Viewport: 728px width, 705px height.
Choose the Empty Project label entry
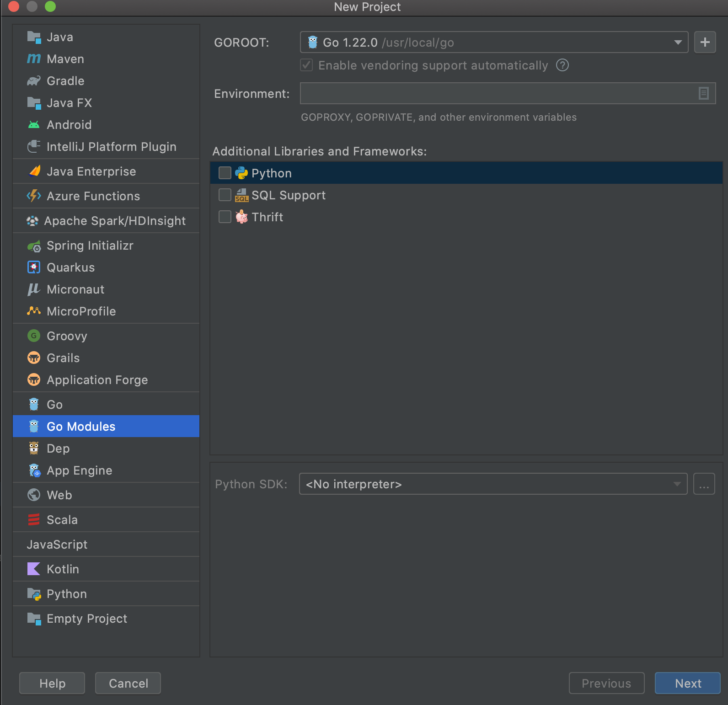(87, 619)
